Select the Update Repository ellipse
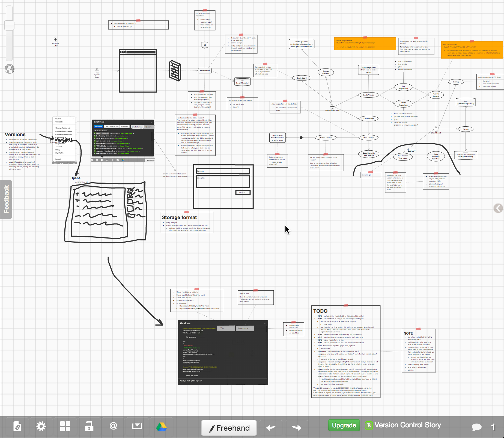The width and height of the screenshot is (504, 438). [x=403, y=104]
